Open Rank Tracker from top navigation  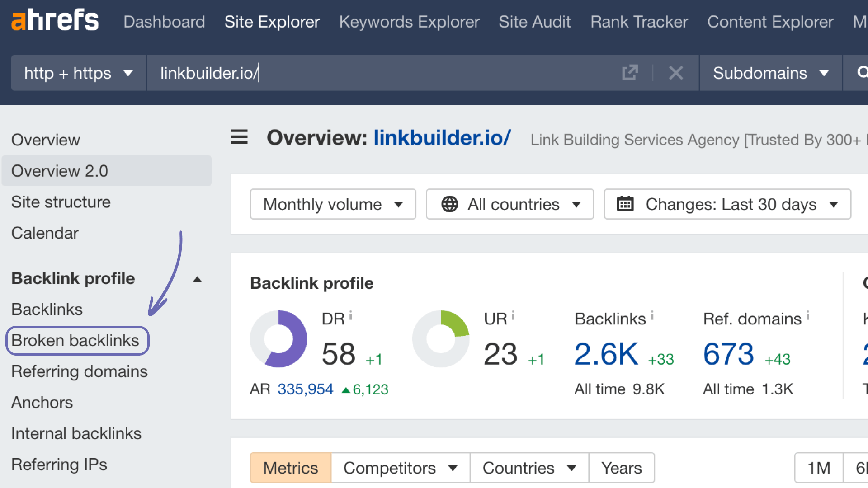639,21
